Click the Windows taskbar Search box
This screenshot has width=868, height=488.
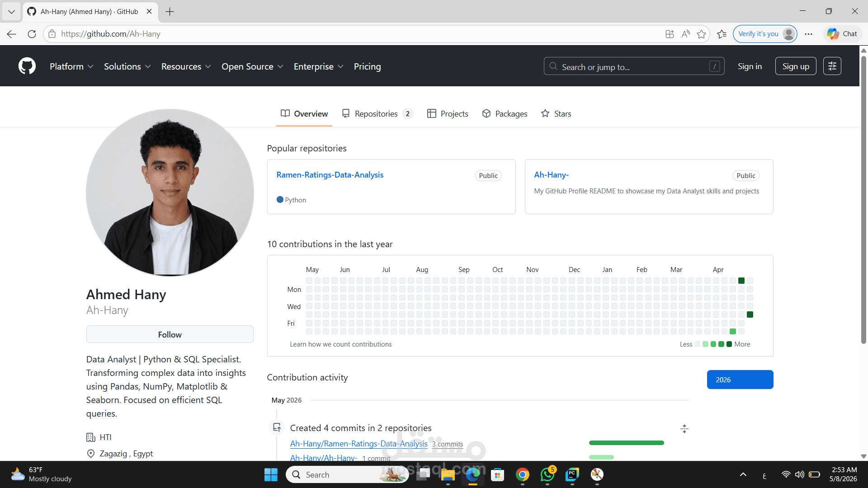coord(347,474)
